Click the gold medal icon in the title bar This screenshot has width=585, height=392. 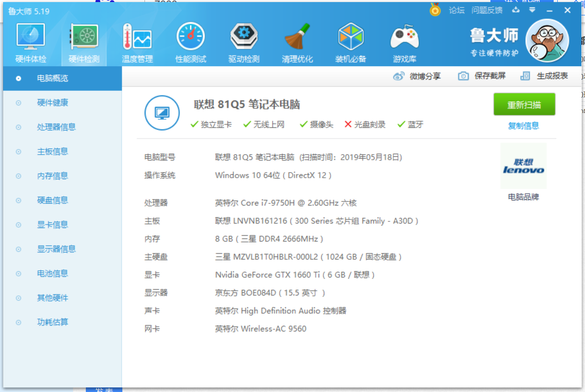[x=435, y=10]
